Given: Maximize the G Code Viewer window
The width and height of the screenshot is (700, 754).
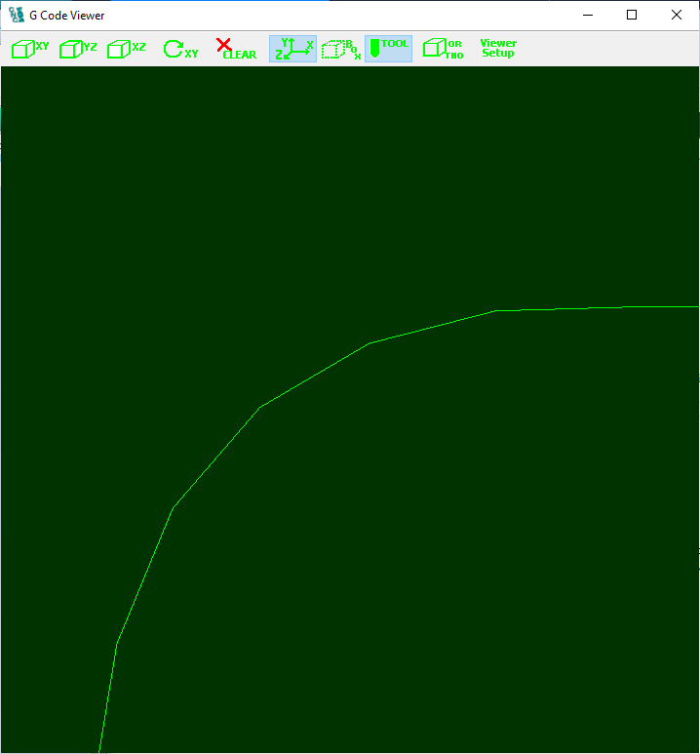Looking at the screenshot, I should coord(632,15).
